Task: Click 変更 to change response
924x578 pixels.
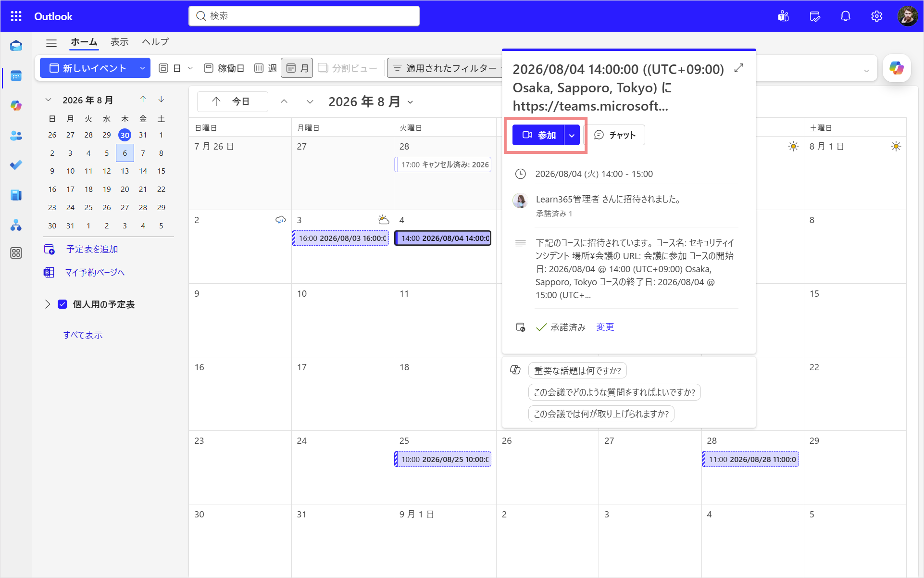Action: coord(605,327)
